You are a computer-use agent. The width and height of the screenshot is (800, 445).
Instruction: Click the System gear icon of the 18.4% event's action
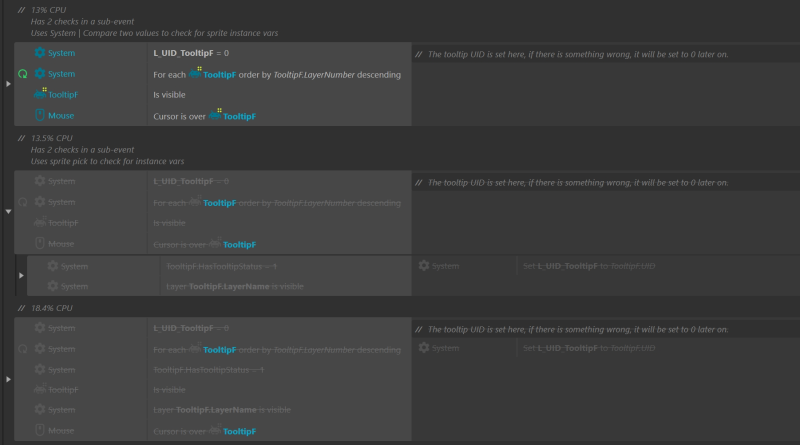(x=424, y=348)
